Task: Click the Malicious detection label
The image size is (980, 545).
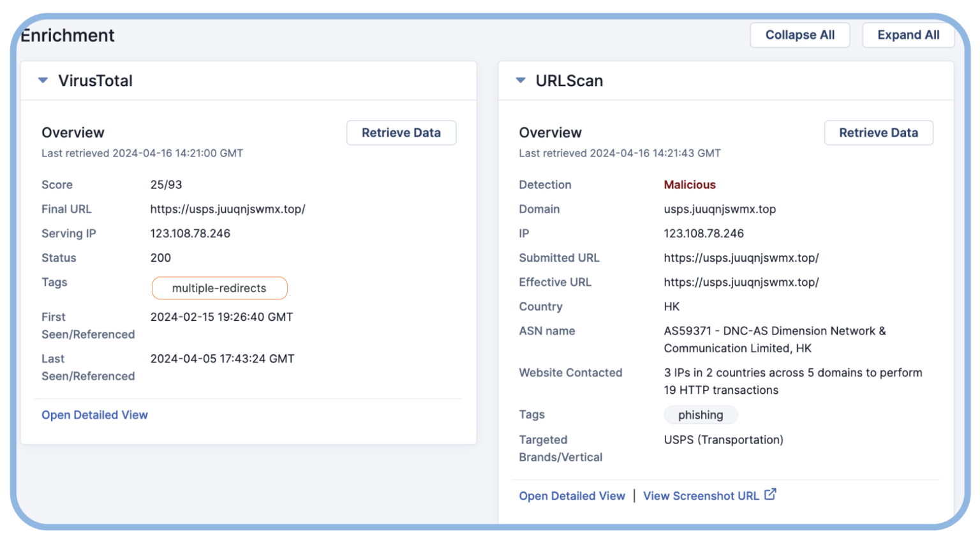Action: [x=690, y=184]
